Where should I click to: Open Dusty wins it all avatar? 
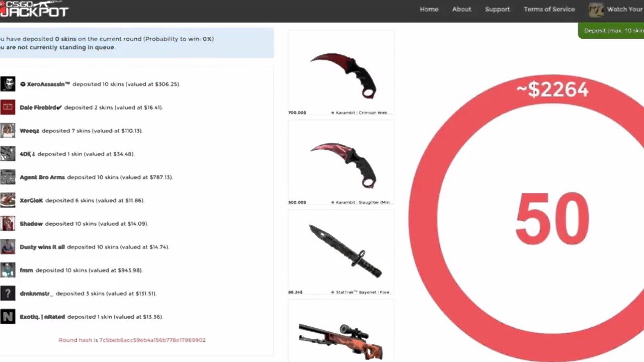tap(8, 247)
